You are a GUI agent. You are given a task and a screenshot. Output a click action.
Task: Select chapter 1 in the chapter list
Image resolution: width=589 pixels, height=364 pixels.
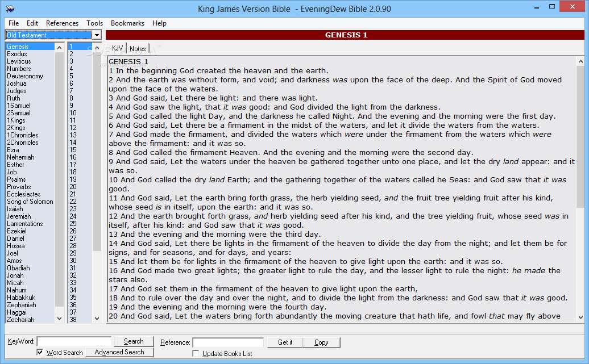(80, 47)
